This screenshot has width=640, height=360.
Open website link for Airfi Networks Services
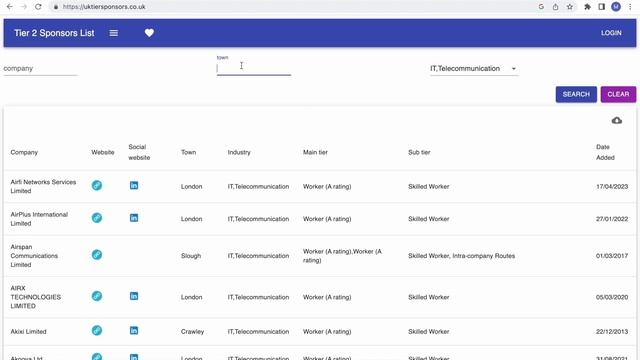97,185
